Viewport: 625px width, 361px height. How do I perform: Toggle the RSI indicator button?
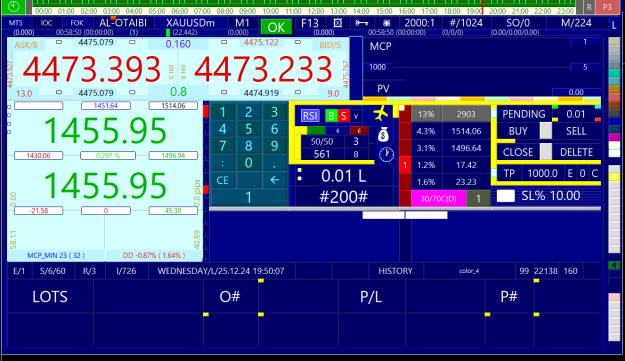(x=310, y=116)
